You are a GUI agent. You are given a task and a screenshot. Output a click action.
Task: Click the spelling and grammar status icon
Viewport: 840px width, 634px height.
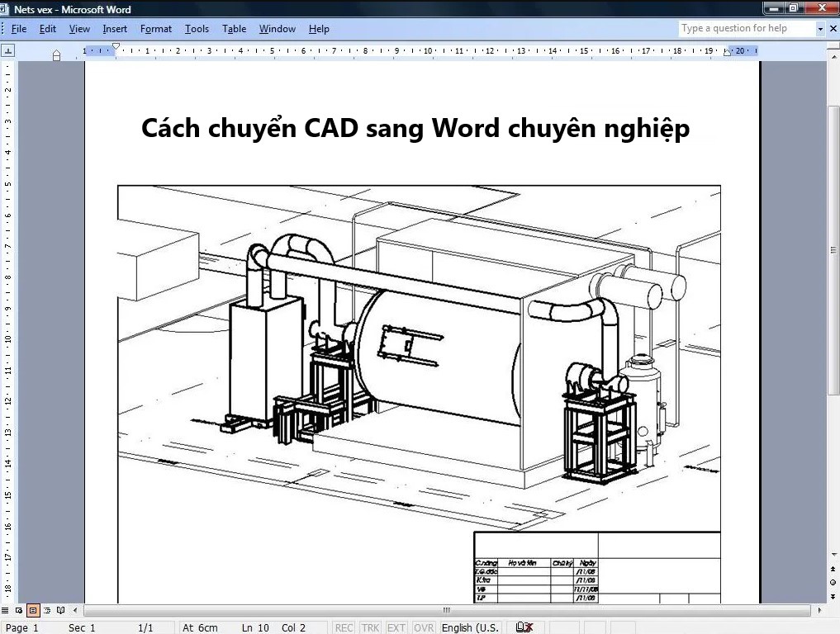(x=524, y=627)
